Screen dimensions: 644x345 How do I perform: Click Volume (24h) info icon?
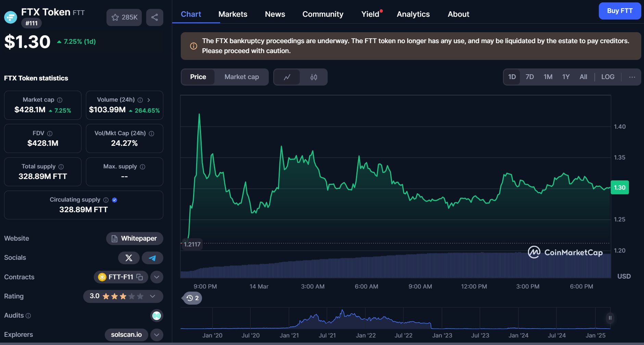[x=140, y=100]
